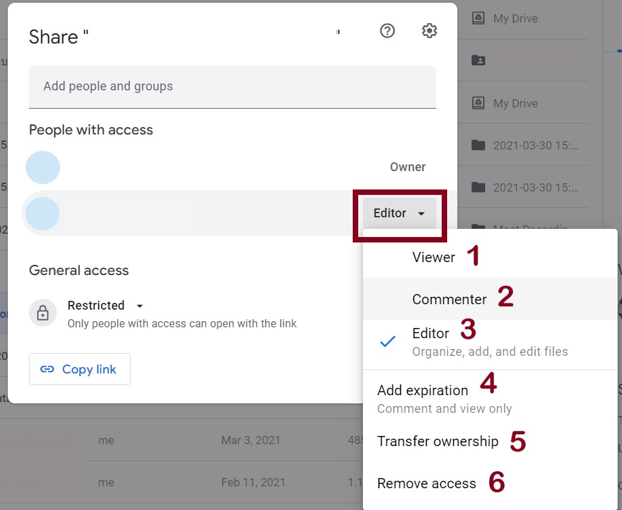Click Remove access option

pos(426,483)
